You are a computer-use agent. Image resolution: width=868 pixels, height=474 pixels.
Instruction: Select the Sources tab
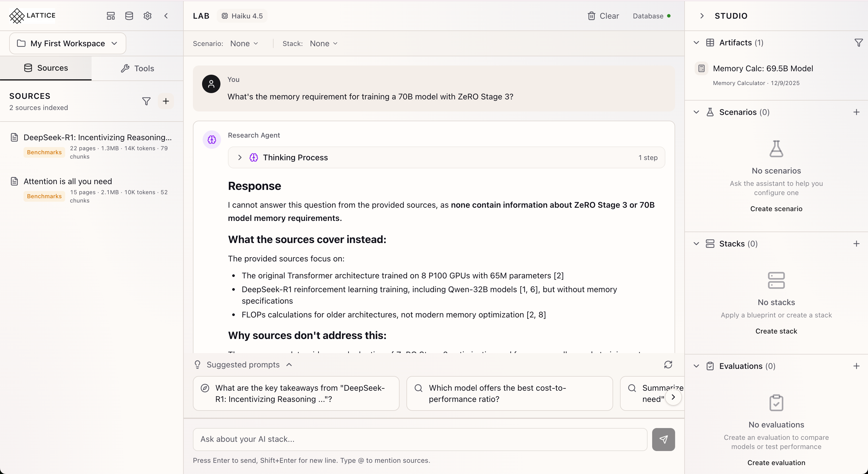46,68
